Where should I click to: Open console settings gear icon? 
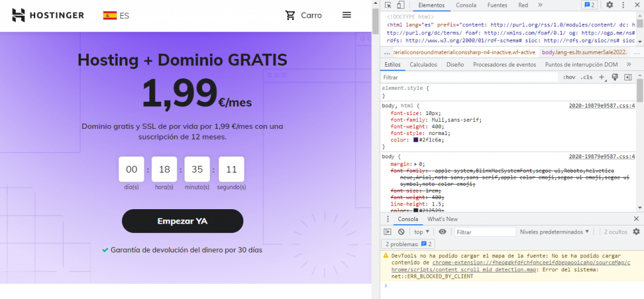tap(636, 232)
